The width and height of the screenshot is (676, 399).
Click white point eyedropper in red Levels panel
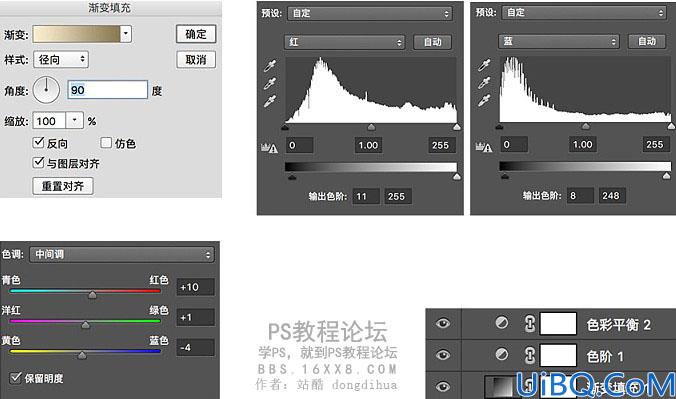click(270, 101)
